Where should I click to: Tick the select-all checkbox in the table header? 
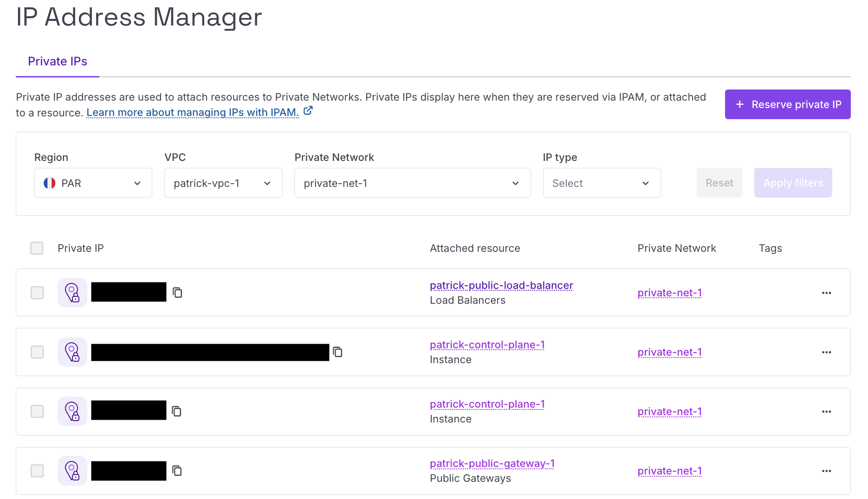[x=37, y=248]
